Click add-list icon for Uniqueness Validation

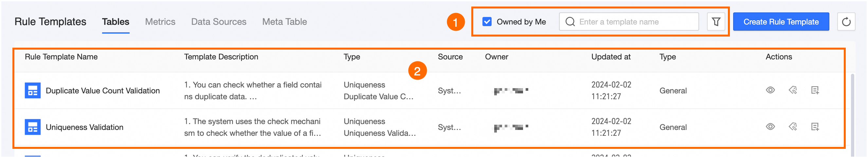(815, 127)
